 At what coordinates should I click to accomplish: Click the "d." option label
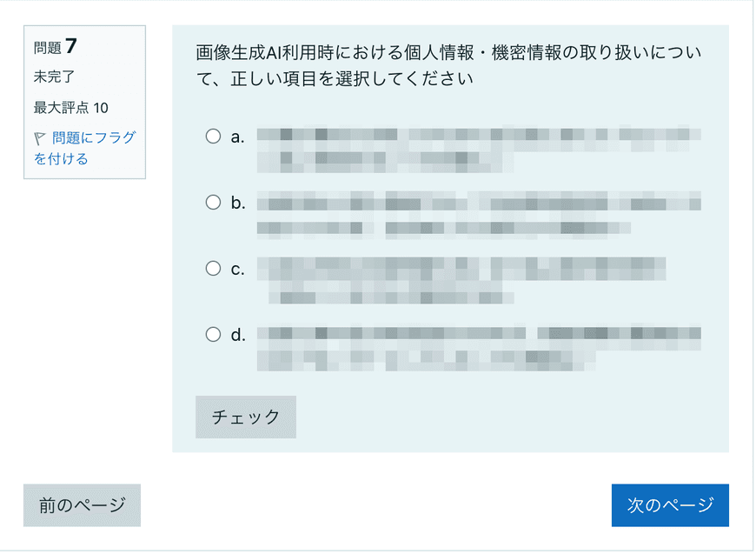[238, 335]
